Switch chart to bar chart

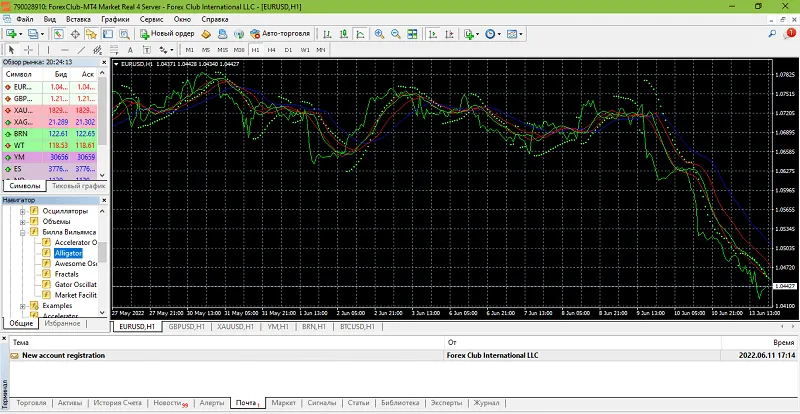[328, 34]
